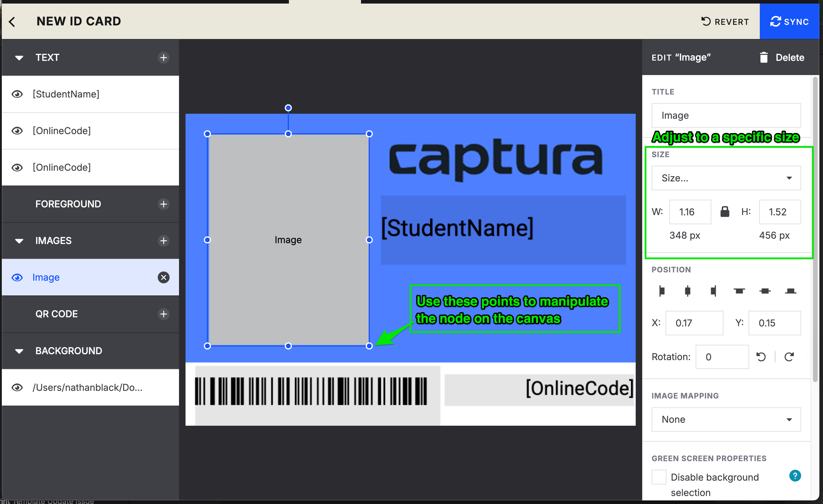Toggle visibility of the third text row [OnlineCode]
The image size is (823, 504).
(x=17, y=167)
